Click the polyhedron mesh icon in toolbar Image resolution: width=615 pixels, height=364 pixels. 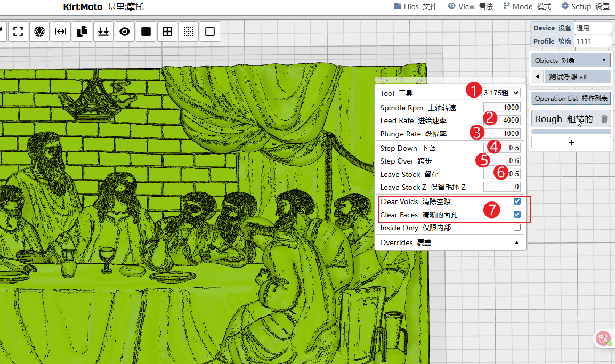(39, 32)
